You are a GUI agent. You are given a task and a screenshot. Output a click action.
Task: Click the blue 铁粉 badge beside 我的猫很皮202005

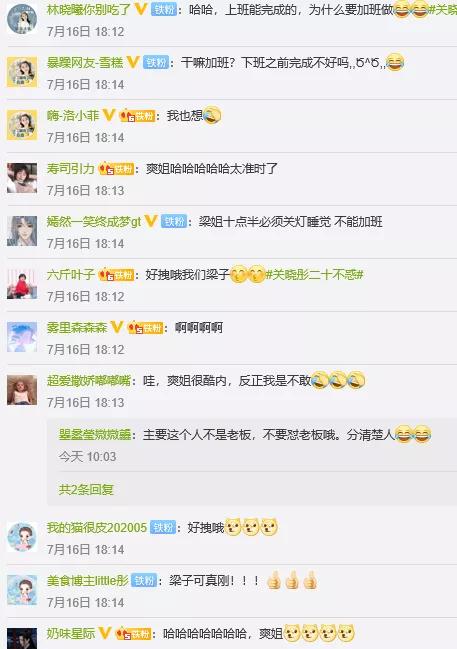(x=163, y=527)
